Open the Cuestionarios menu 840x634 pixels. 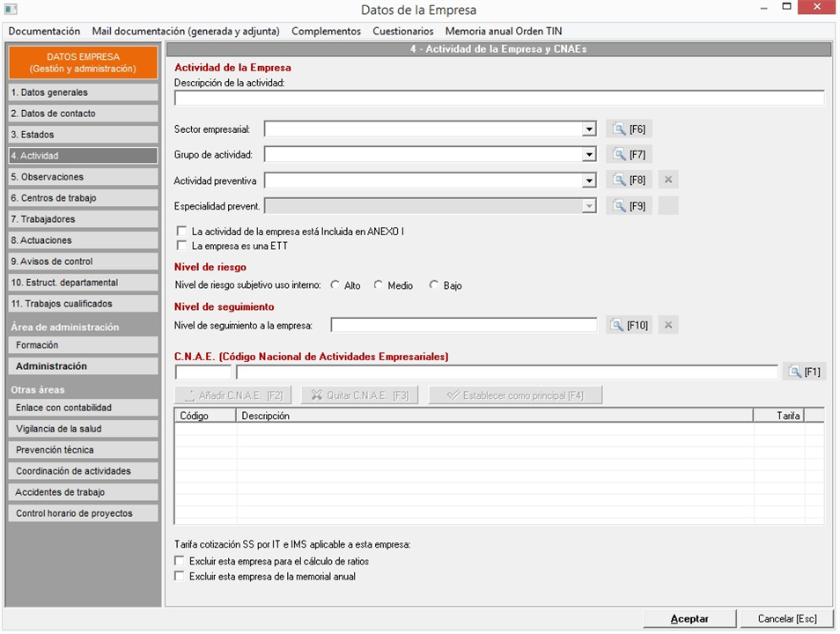point(402,31)
